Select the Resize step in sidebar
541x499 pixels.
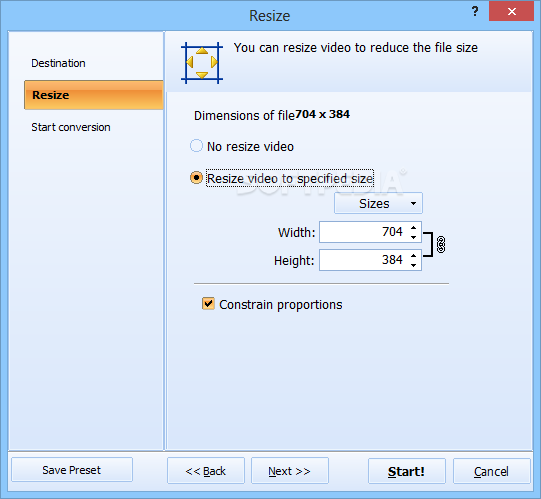tap(94, 95)
